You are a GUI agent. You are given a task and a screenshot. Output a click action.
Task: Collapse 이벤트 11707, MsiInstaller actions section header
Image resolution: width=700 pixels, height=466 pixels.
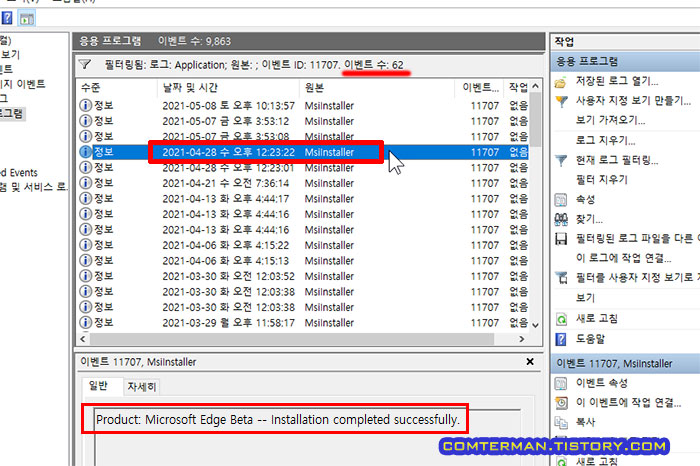pos(625,364)
